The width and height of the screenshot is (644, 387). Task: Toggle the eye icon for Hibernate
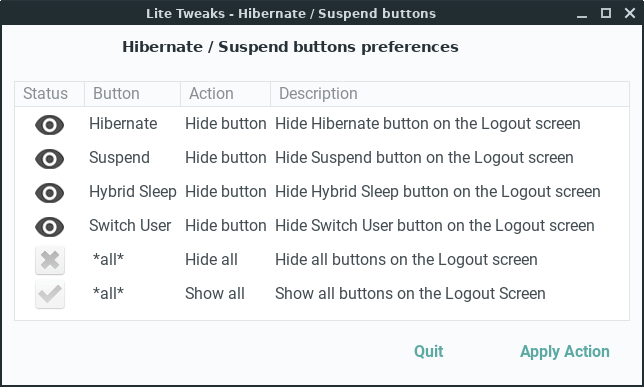(50, 125)
